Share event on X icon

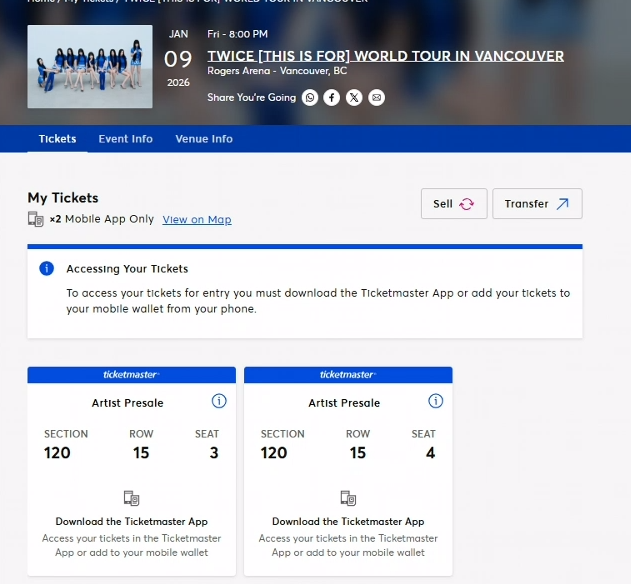pyautogui.click(x=354, y=97)
